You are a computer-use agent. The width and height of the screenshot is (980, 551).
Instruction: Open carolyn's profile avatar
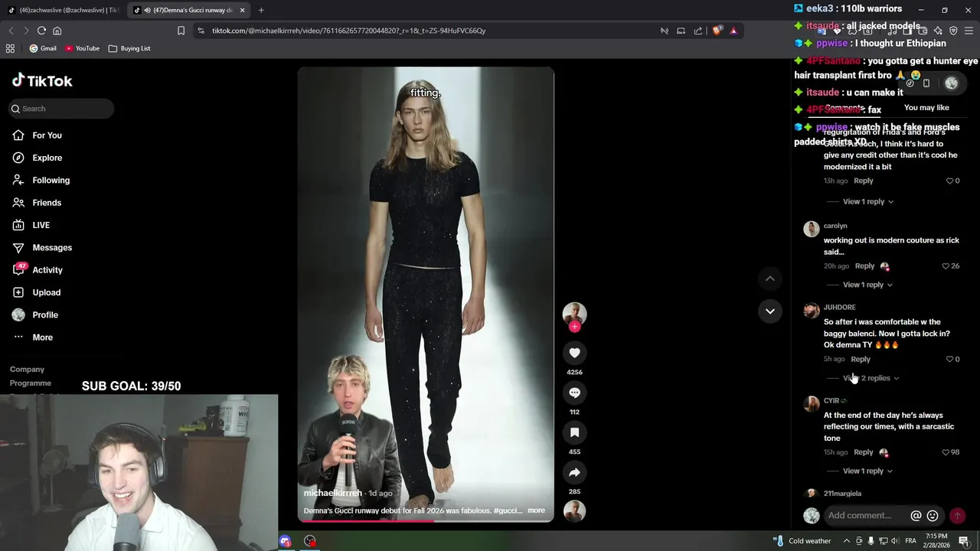pyautogui.click(x=811, y=229)
